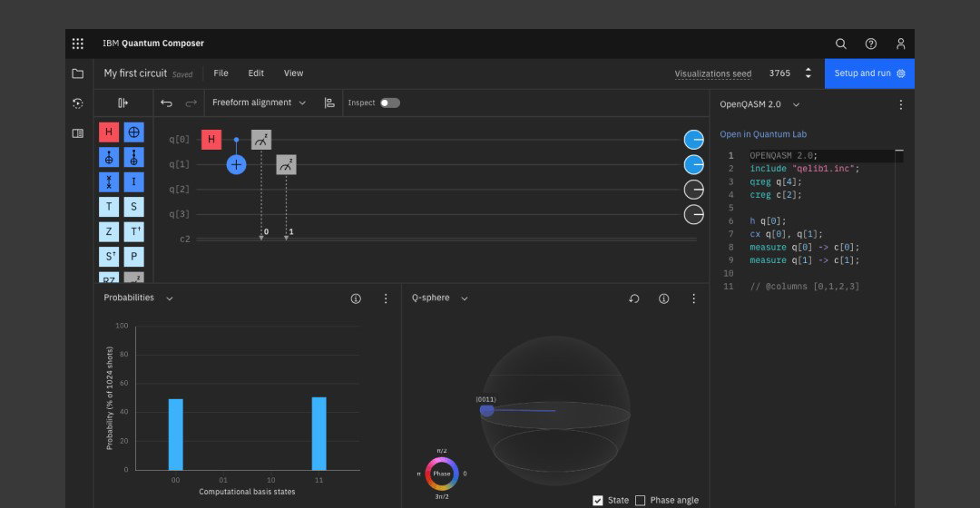Image resolution: width=980 pixels, height=508 pixels.
Task: Open the Q-sphere info icon
Action: (x=663, y=298)
